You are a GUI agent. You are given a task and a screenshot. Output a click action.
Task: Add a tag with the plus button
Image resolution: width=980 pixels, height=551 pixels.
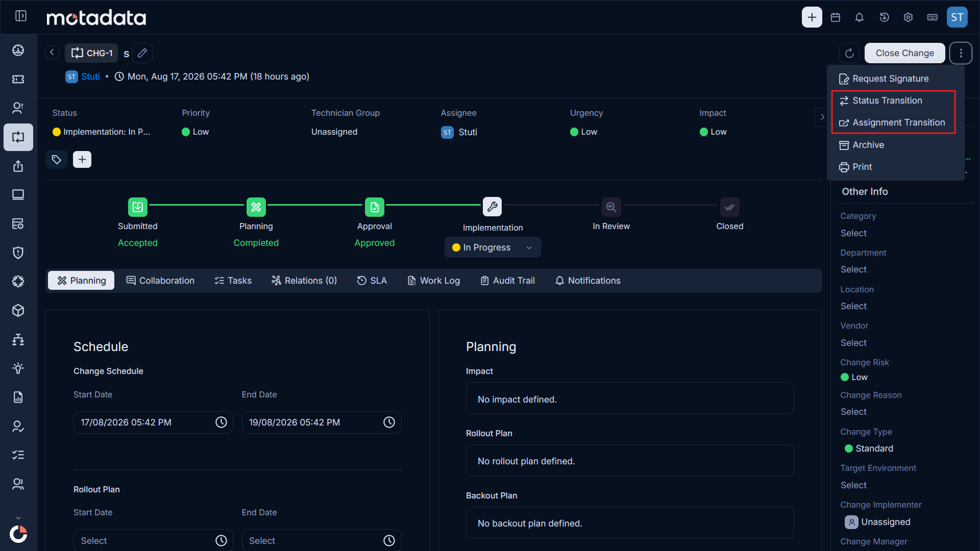coord(82,160)
